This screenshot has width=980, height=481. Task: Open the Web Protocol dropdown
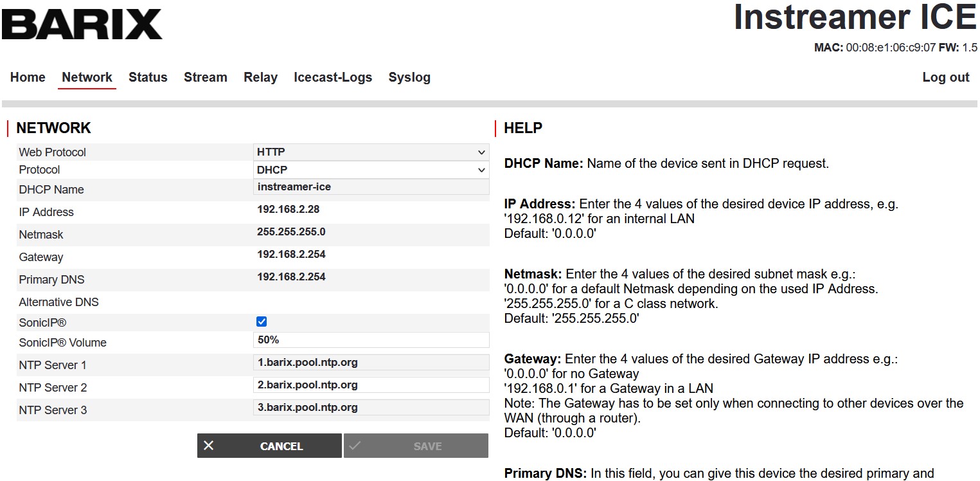(371, 152)
